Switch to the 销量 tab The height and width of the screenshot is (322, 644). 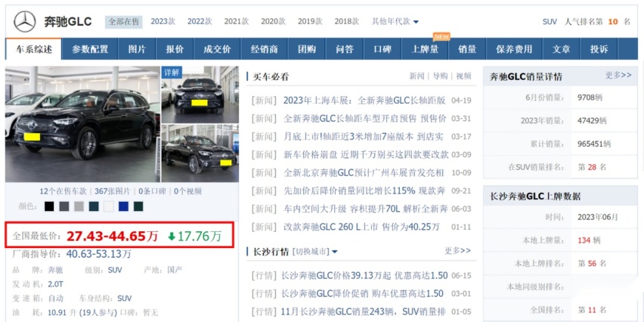click(467, 49)
